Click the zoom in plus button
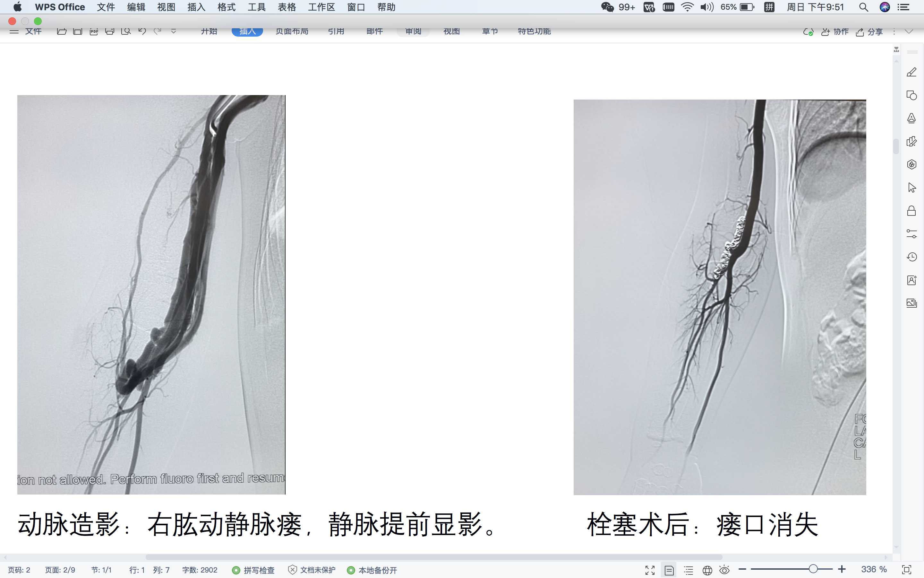Viewport: 924px width, 578px height. (x=842, y=569)
